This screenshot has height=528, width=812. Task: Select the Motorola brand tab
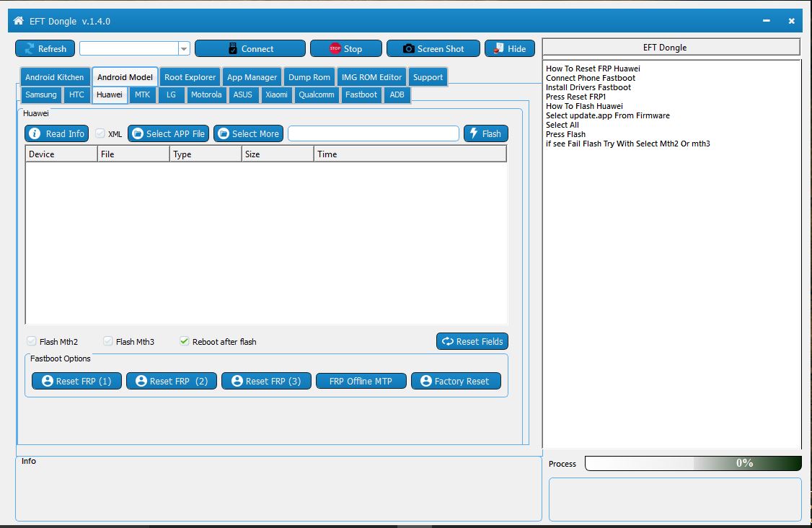pyautogui.click(x=206, y=94)
